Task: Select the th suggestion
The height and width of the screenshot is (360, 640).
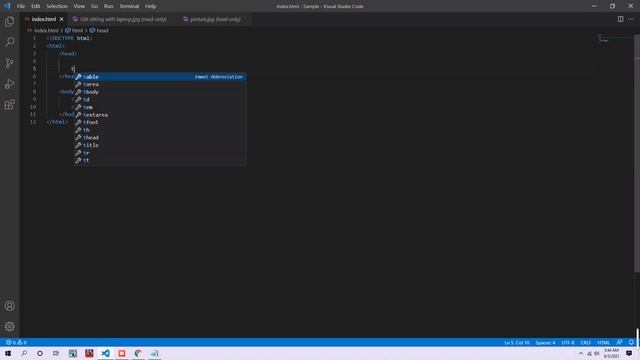Action: [160, 130]
